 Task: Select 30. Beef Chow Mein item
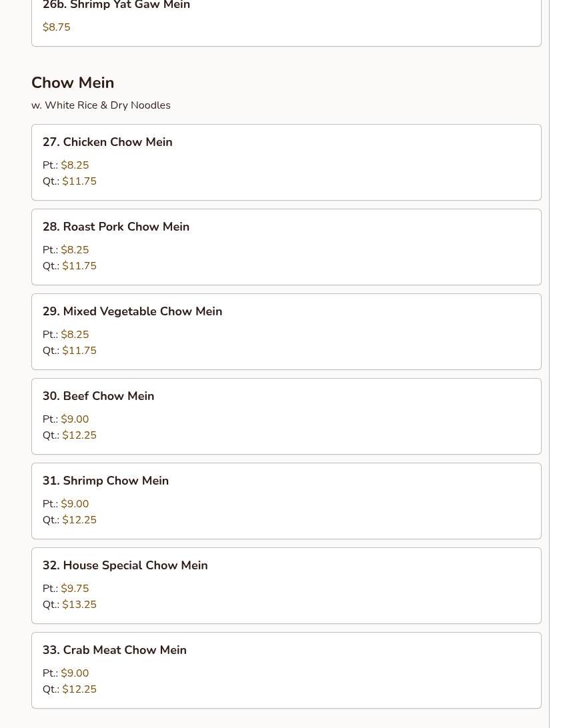286,417
